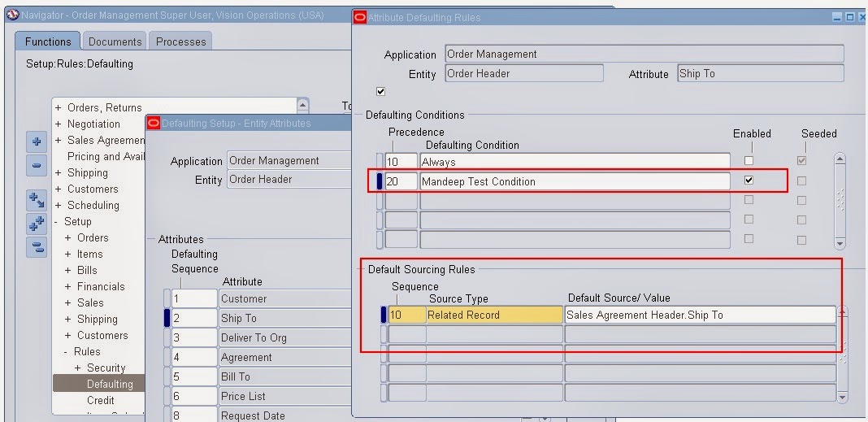Select Agreement attribute row
This screenshot has height=422, width=868.
coord(285,357)
